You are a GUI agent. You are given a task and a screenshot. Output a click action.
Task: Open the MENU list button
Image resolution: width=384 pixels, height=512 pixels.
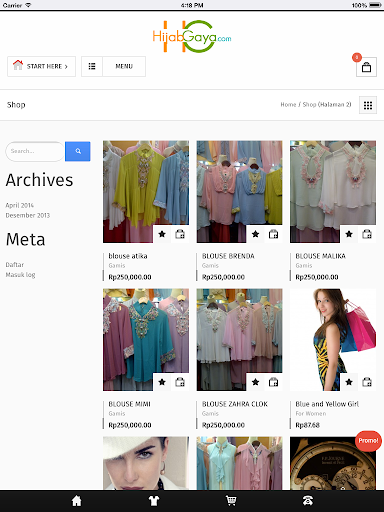113,66
